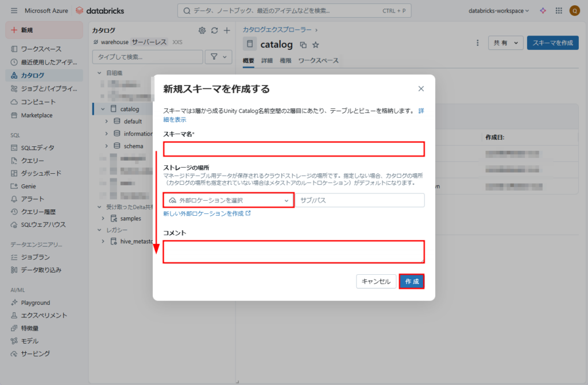
Task: Expand the information_schema node
Action: (106, 134)
